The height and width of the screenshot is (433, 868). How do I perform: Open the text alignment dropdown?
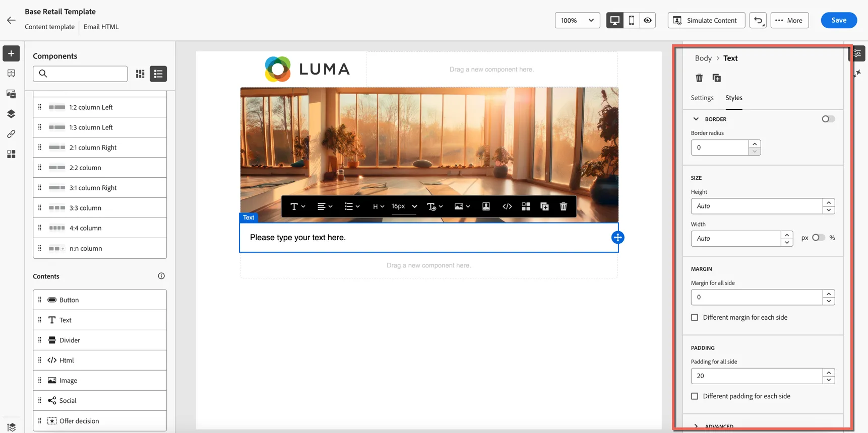(x=325, y=206)
